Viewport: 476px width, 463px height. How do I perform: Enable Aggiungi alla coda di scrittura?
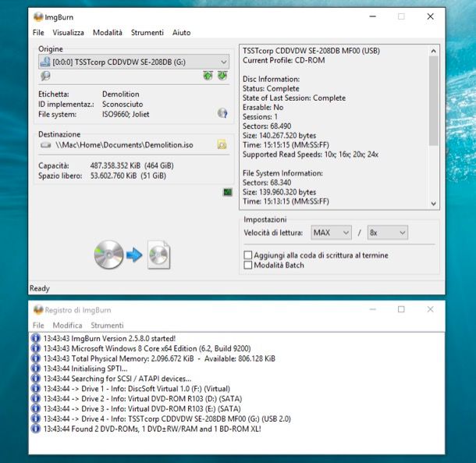(248, 255)
